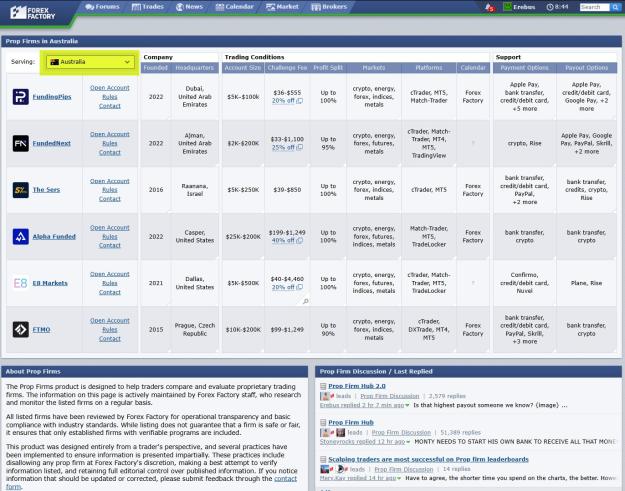Open the Calendar menu
The width and height of the screenshot is (625, 491).
234,7
